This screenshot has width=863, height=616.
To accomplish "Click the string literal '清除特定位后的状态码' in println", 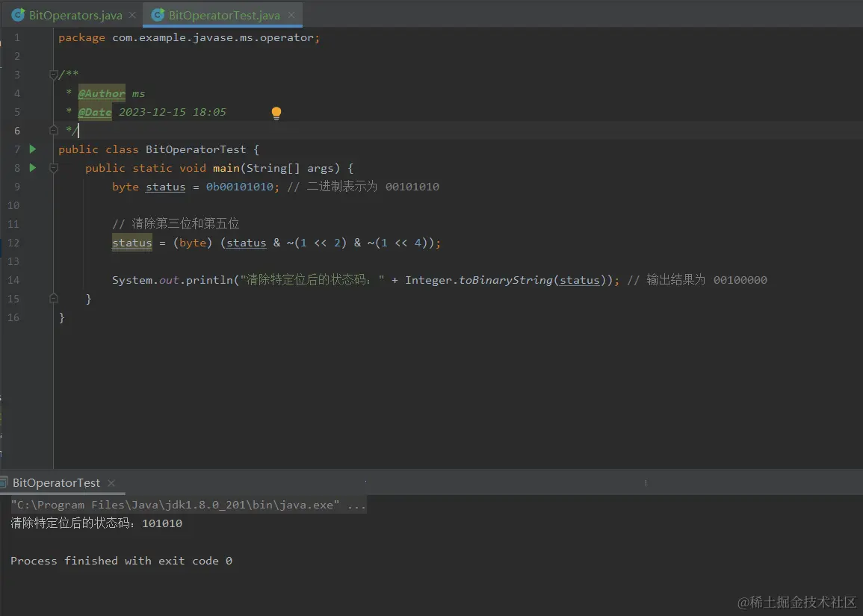I will click(x=312, y=280).
